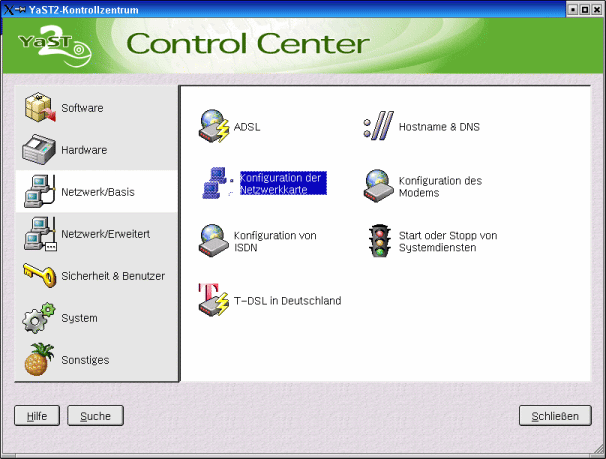Toggle the sticky pin icon in the title bar
This screenshot has width=606, height=459.
[20, 9]
